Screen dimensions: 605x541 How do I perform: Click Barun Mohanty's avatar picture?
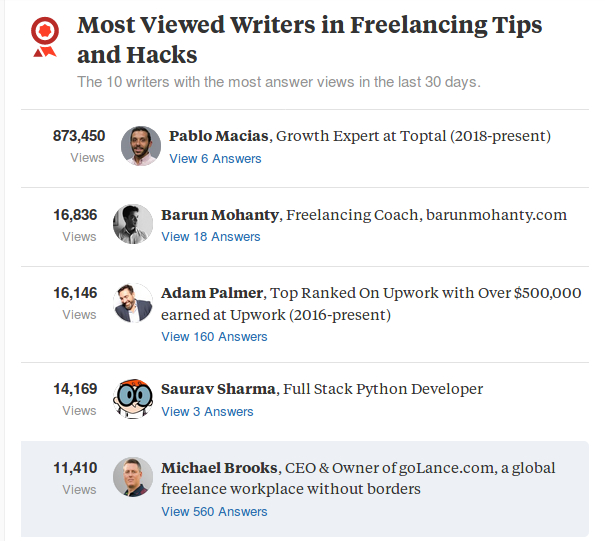pyautogui.click(x=133, y=224)
